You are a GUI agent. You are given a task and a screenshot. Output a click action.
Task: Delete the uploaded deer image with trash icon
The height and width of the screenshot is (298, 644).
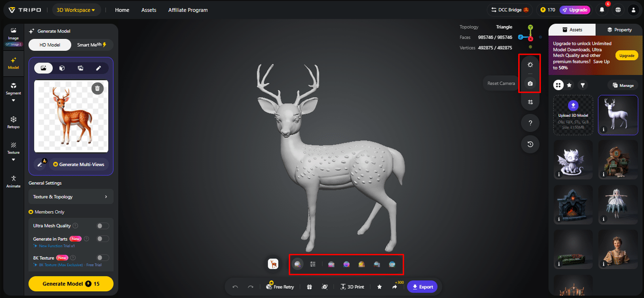coord(98,89)
